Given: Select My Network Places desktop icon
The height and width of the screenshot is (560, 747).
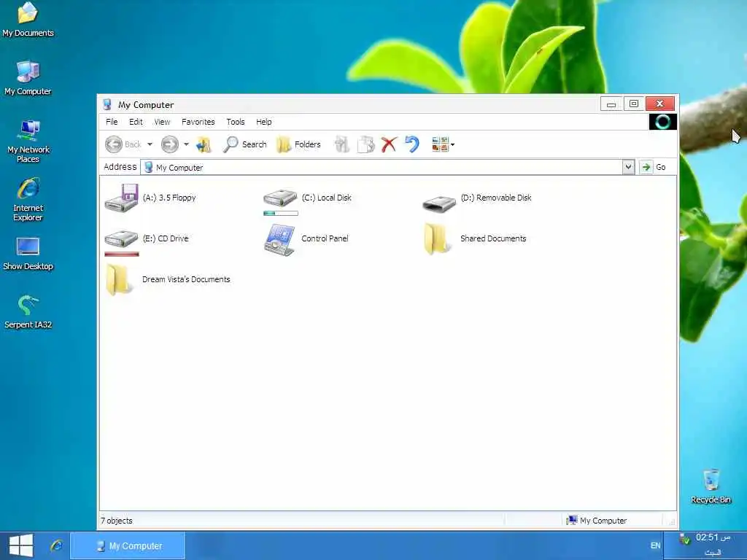Looking at the screenshot, I should [28, 141].
